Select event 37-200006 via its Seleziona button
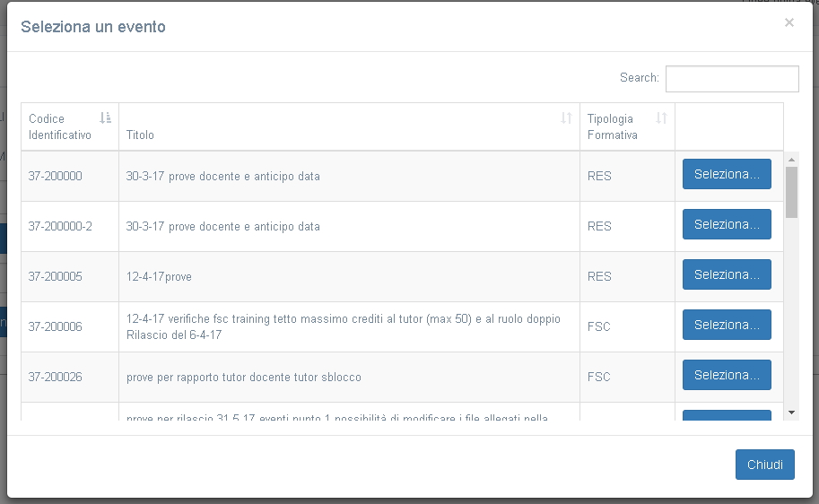Viewport: 819px width, 504px height. point(727,325)
